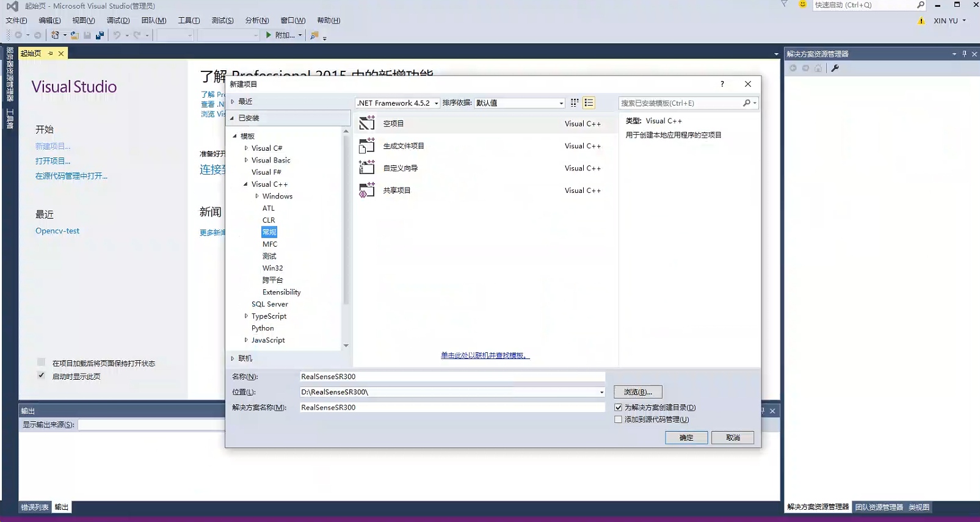The height and width of the screenshot is (522, 980).
Task: Click the template search magnifier icon
Action: point(747,103)
